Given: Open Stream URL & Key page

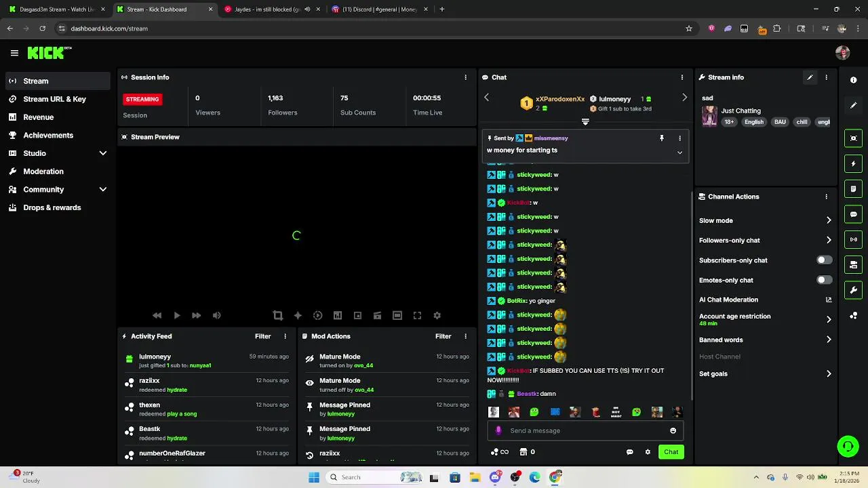Looking at the screenshot, I should pos(57,99).
